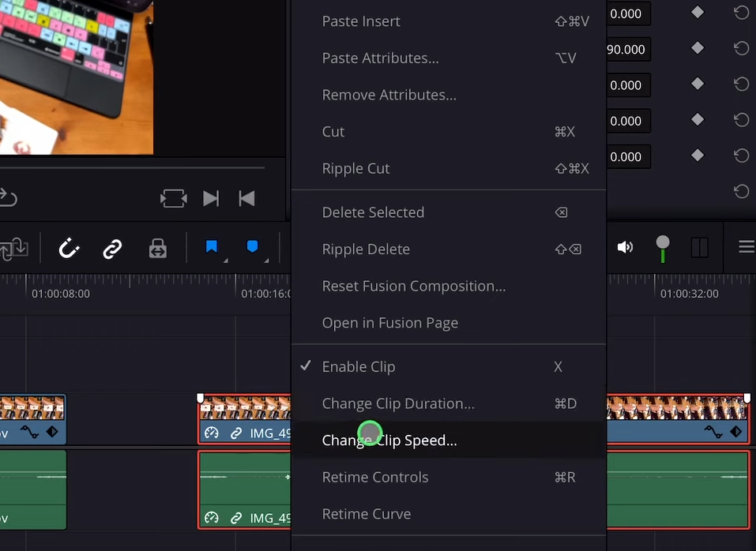
Task: Click the retime speedometer icon on IMG_49 video clip
Action: tap(211, 433)
